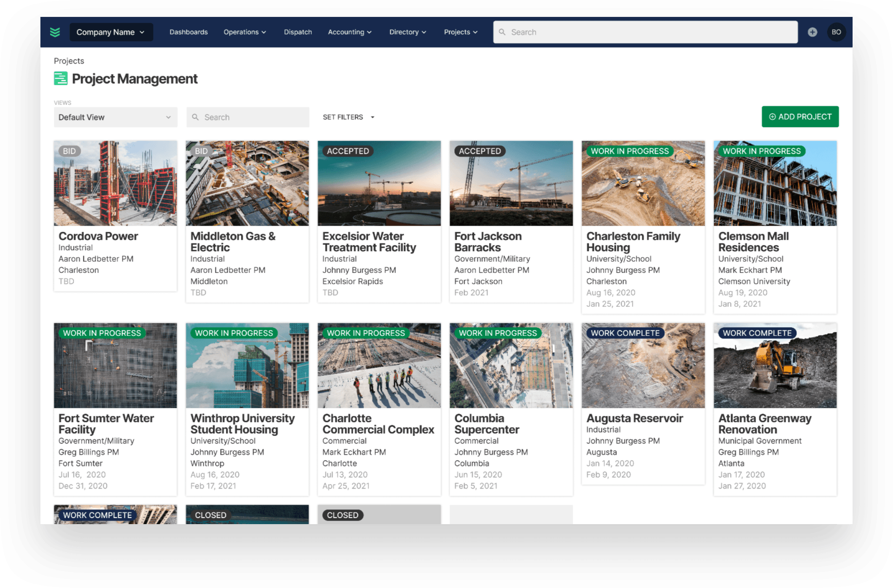
Task: Click the Project Management page icon
Action: 61,78
